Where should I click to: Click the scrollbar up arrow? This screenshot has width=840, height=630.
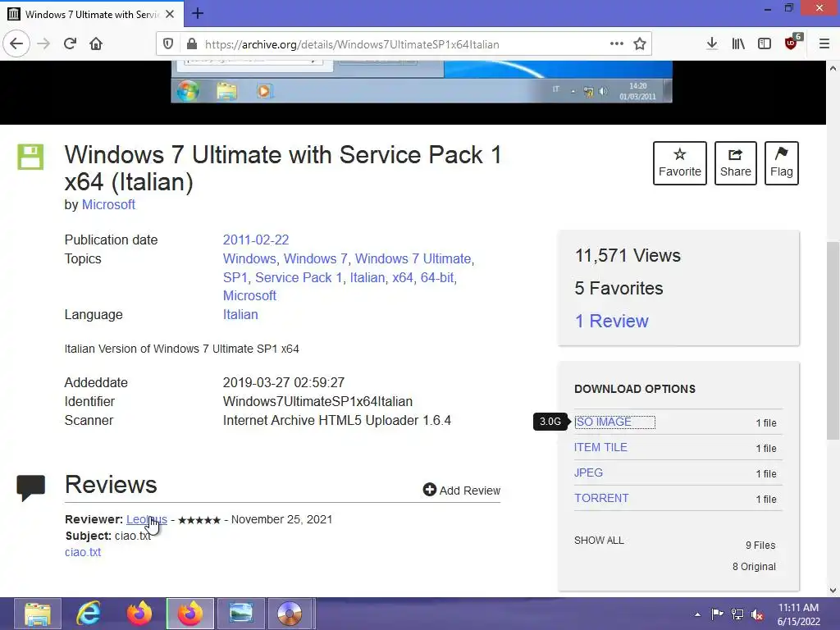point(833,68)
